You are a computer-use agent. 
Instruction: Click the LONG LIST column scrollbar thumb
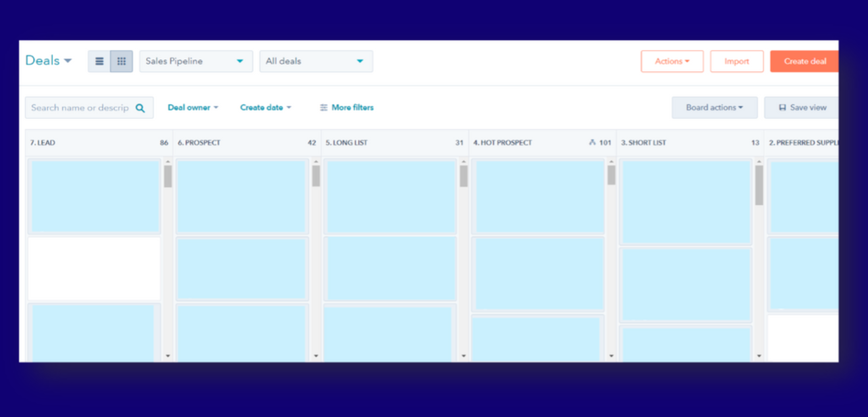[463, 176]
